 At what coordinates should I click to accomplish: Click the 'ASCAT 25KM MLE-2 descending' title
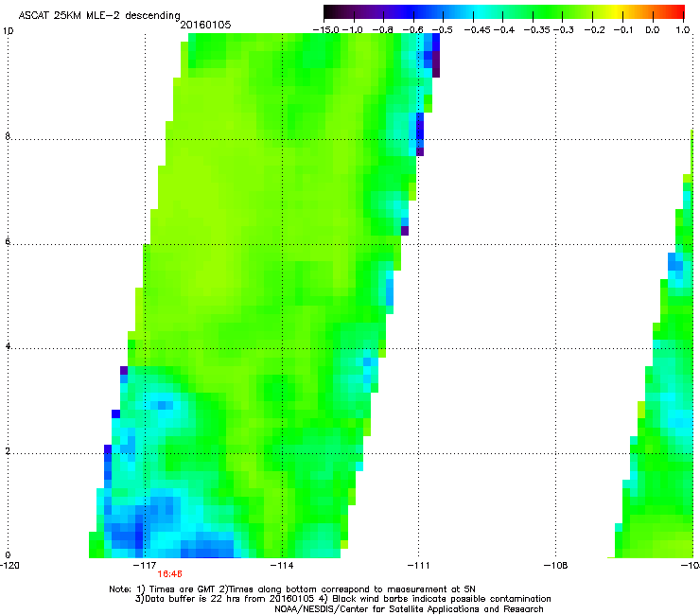coord(99,15)
